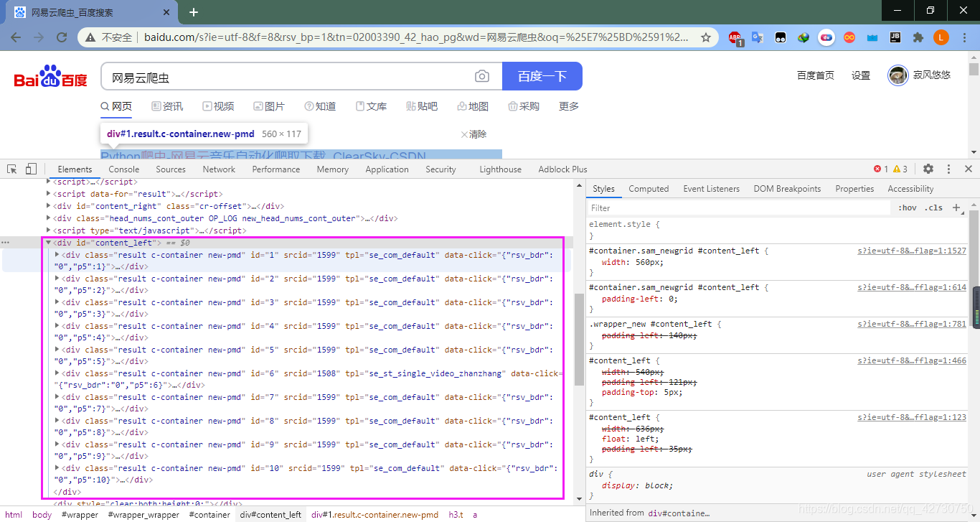
Task: Bookmark this page with the star icon
Action: tap(706, 37)
